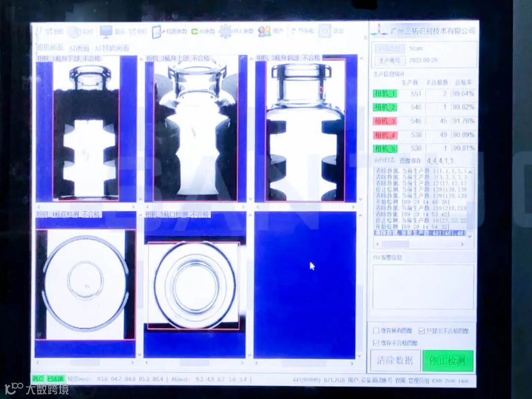Click the 551 production count for 相机_1

(x=416, y=93)
